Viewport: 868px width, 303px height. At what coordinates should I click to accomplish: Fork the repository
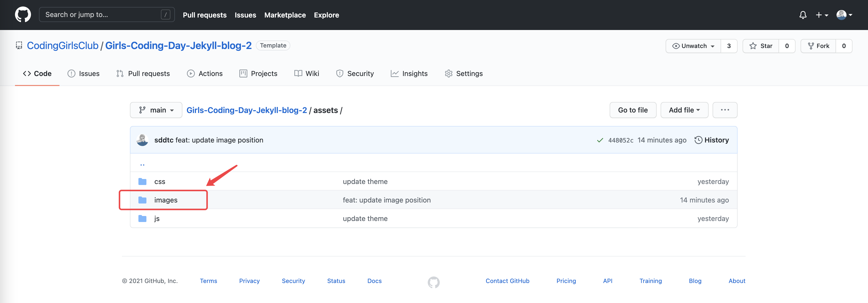tap(818, 46)
